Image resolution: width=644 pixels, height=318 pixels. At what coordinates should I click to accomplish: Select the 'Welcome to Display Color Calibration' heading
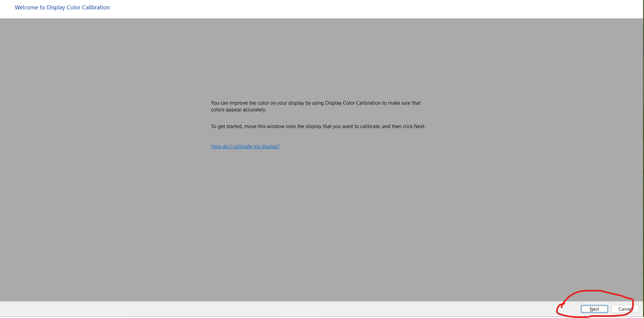click(62, 7)
